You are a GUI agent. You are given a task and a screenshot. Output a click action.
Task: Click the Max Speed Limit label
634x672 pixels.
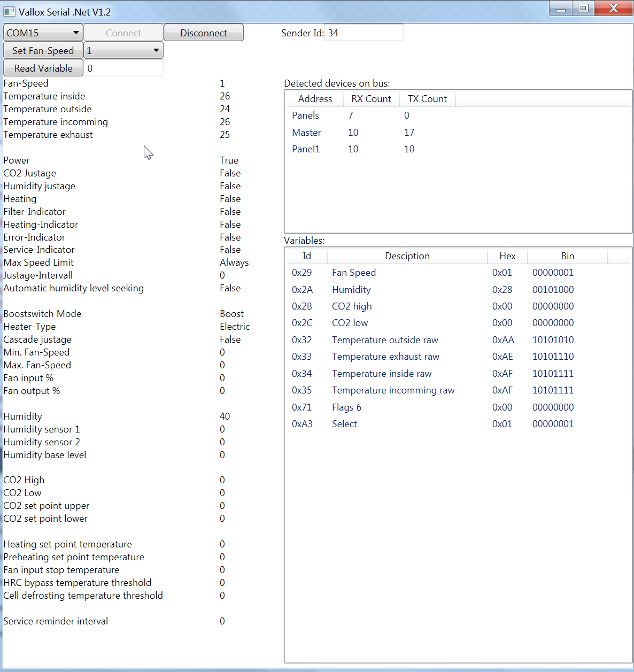(38, 262)
